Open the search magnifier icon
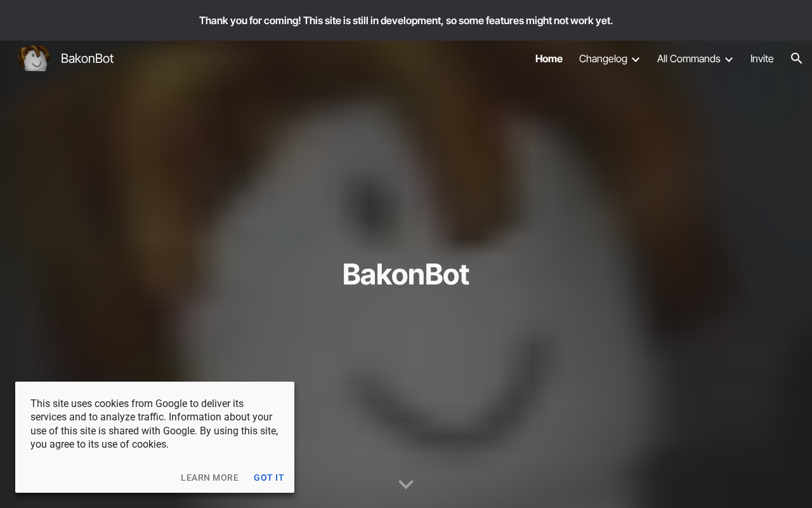Viewport: 812px width, 508px height. pos(797,58)
